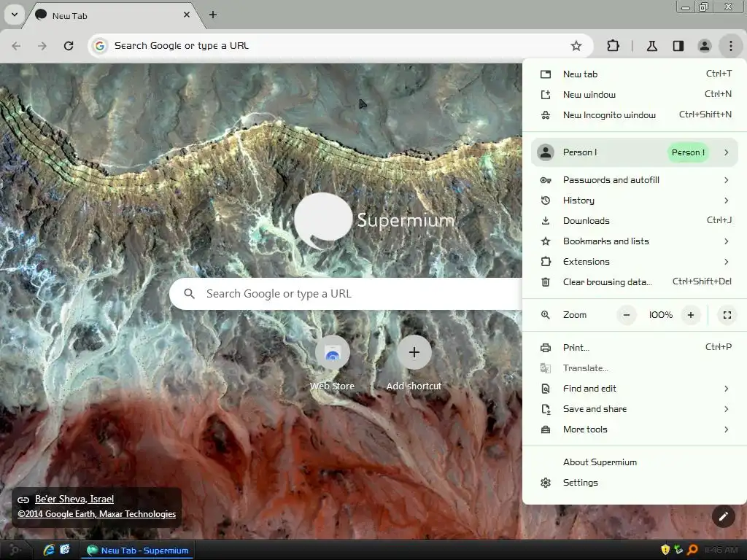Expand Bookmarks and lists submenu
Viewport: 747px width, 560px height.
(634, 241)
